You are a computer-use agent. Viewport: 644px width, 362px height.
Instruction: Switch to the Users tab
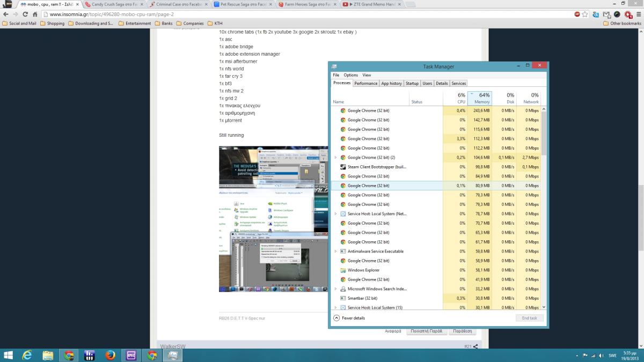[427, 83]
